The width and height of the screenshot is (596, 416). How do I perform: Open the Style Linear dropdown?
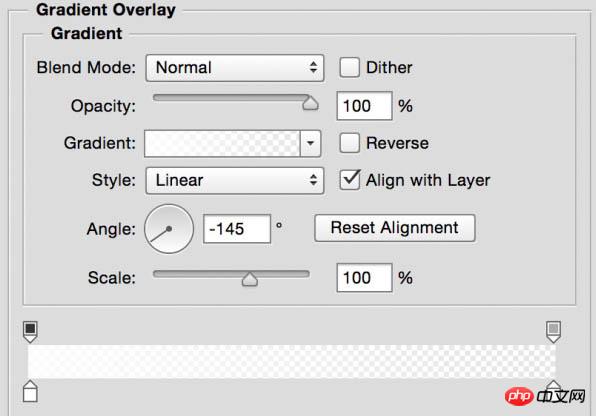[235, 180]
